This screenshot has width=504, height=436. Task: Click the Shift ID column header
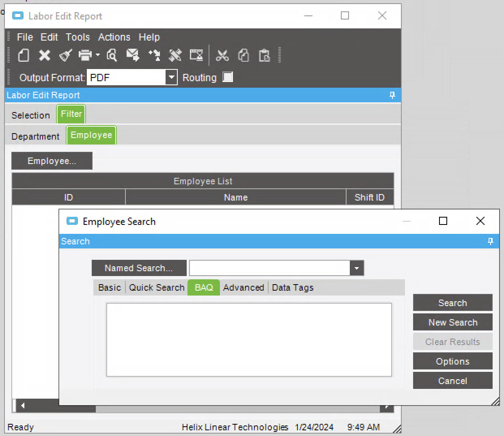pos(370,197)
